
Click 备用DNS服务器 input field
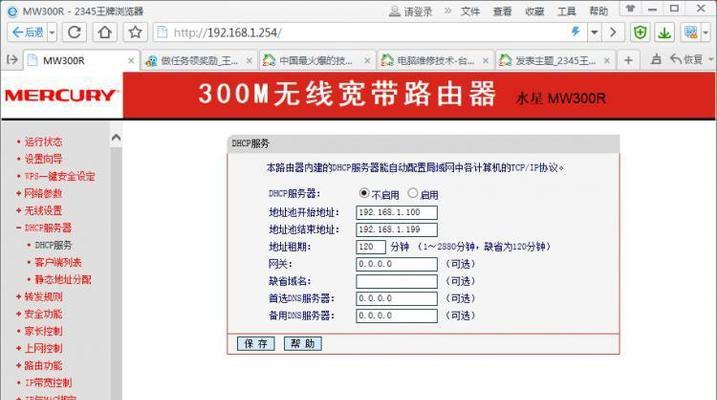tap(396, 315)
